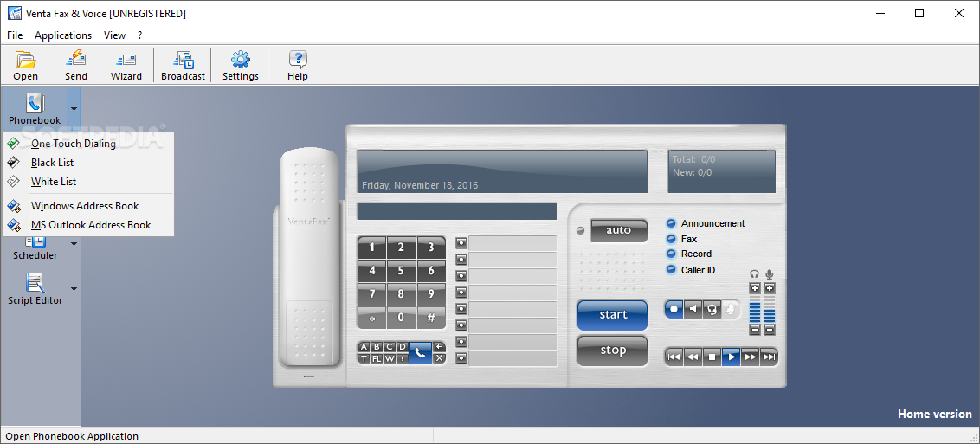This screenshot has width=980, height=444.
Task: Open the Applications menu
Action: pyautogui.click(x=63, y=35)
